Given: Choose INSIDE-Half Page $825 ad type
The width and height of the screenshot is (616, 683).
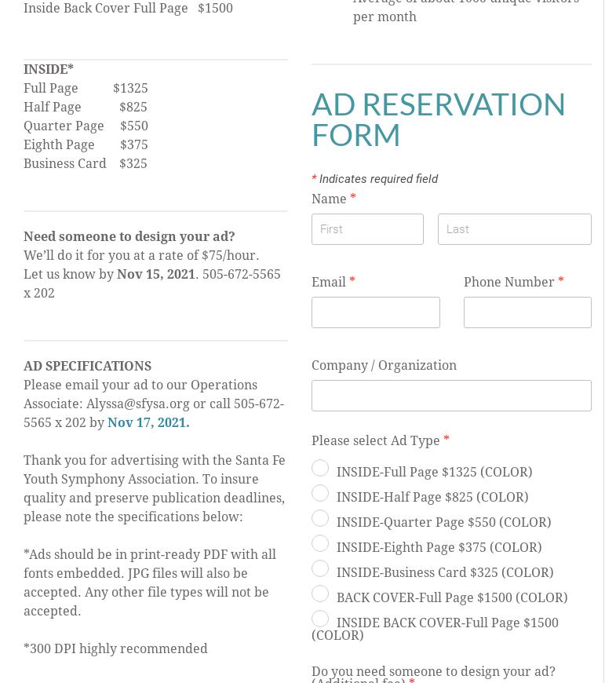Looking at the screenshot, I should [320, 493].
